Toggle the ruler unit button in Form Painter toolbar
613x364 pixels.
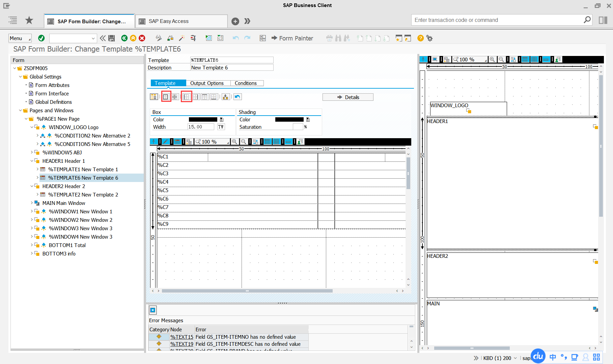point(546,59)
